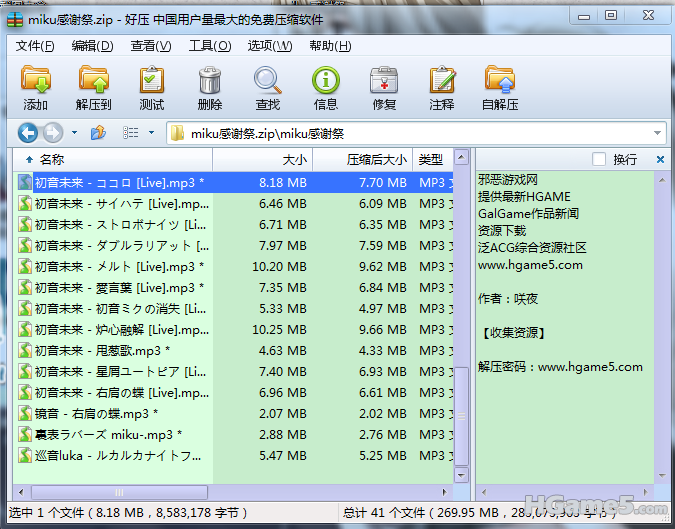Open 查找 (Find) with the magnifier icon

(267, 80)
